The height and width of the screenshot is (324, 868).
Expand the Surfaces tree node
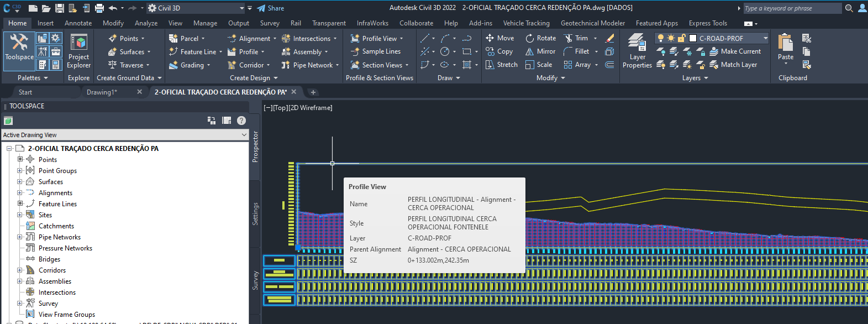(x=20, y=182)
